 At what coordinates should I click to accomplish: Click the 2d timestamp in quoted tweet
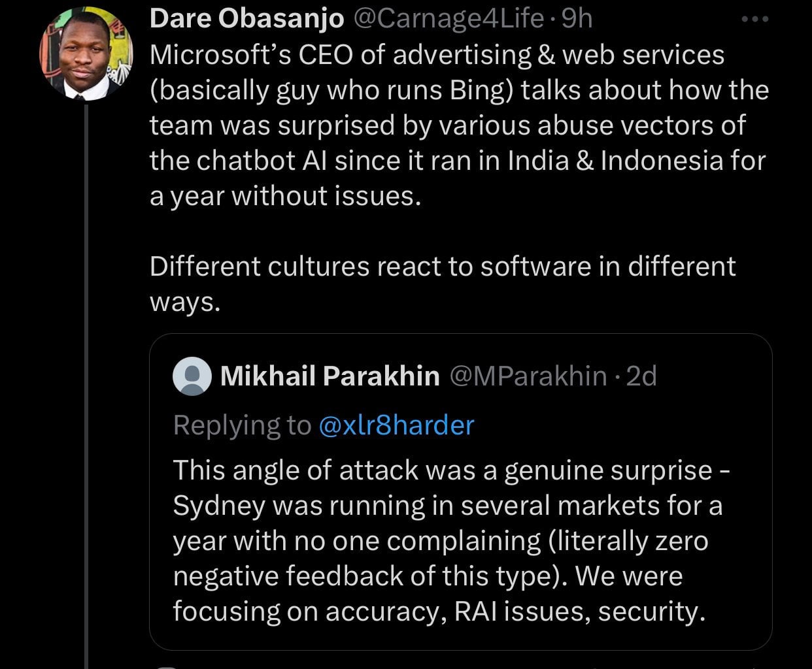pyautogui.click(x=641, y=376)
